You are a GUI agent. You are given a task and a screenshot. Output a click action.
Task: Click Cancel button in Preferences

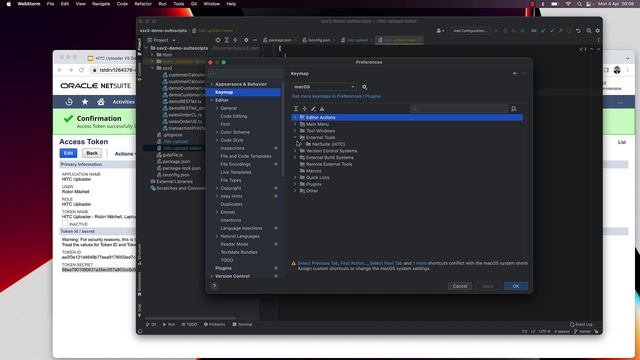460,286
